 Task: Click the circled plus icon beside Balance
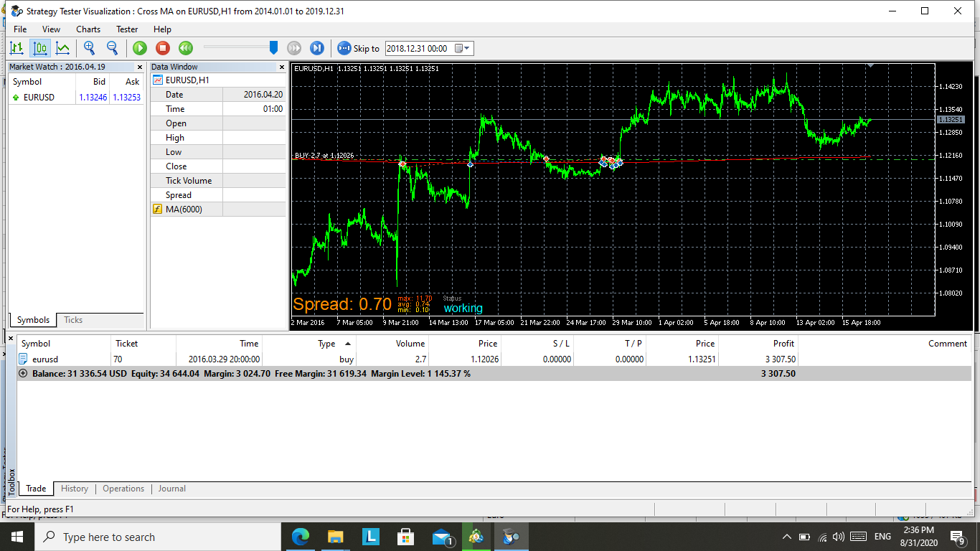[23, 374]
